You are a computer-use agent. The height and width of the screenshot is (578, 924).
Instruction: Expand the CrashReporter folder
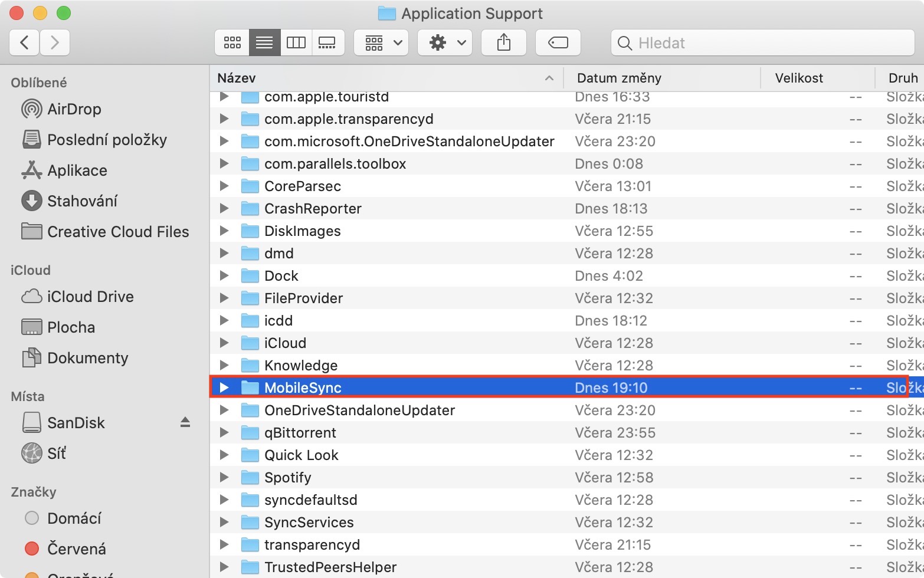pyautogui.click(x=224, y=208)
